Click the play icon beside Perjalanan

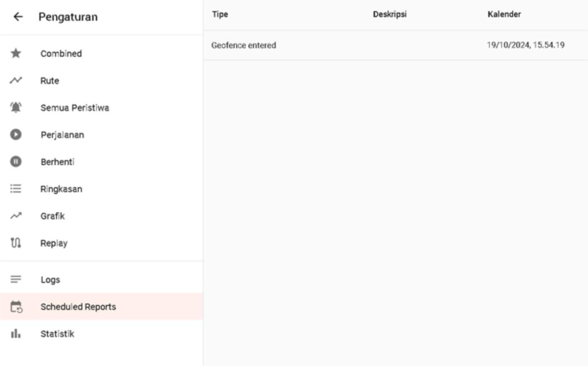(16, 135)
